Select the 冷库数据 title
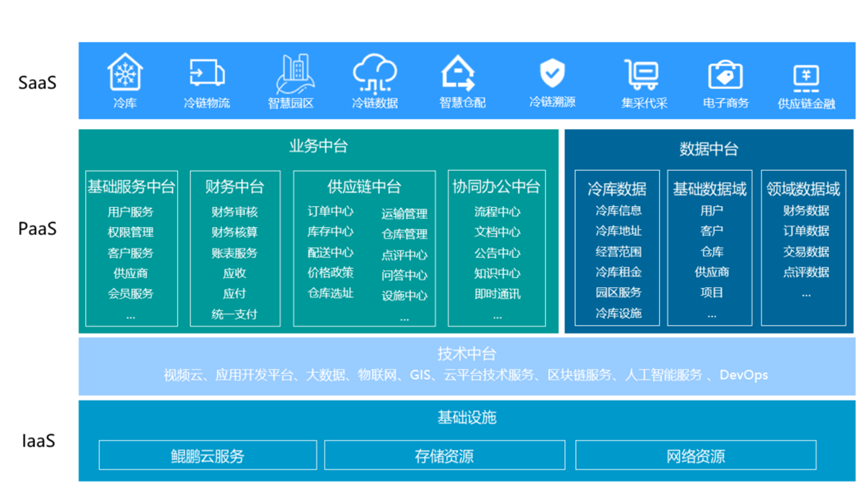 tap(617, 189)
